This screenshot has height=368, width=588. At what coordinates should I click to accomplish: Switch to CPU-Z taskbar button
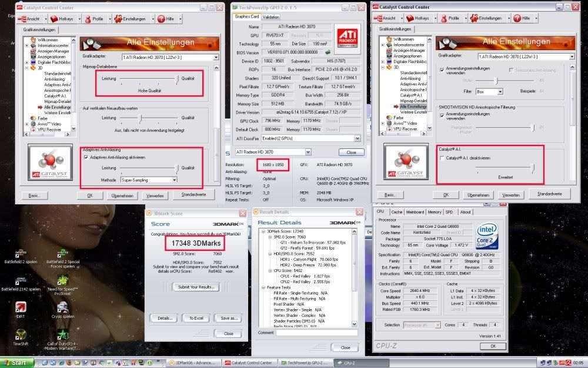coord(360,363)
